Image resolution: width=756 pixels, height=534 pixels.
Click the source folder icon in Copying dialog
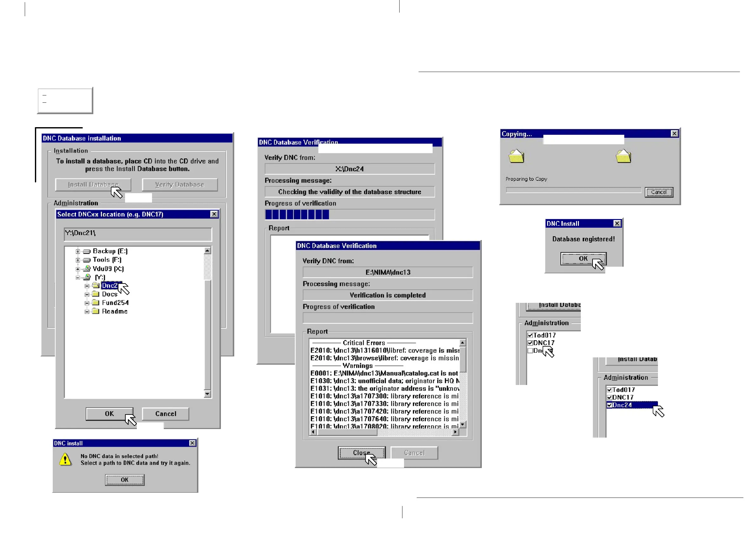(x=516, y=157)
